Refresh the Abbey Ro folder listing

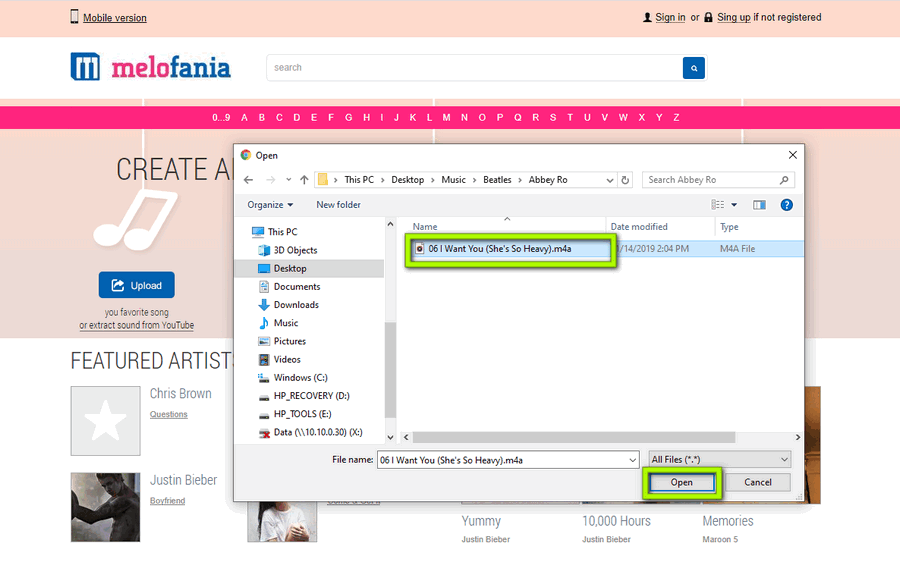[625, 180]
